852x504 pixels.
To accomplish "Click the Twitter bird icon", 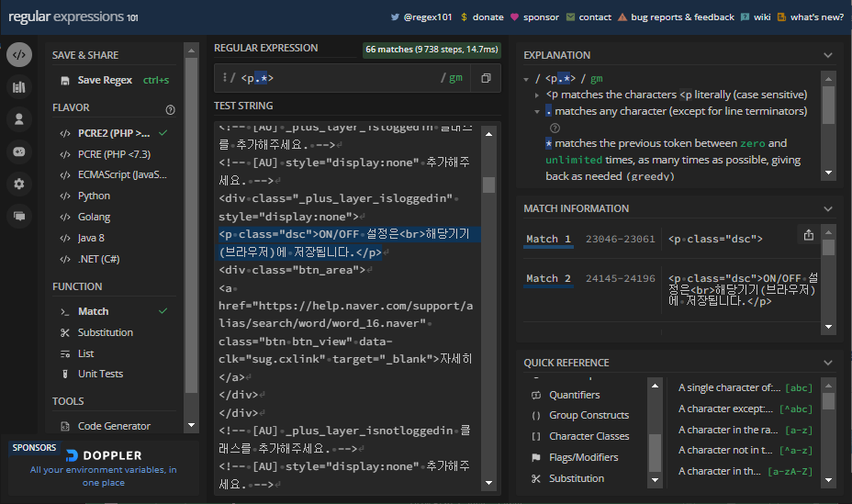I will click(x=395, y=17).
